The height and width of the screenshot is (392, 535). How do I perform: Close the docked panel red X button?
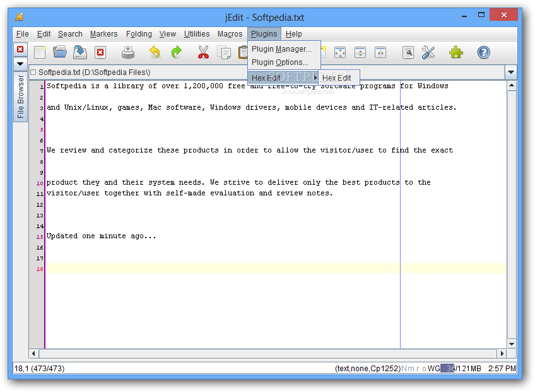[20, 49]
